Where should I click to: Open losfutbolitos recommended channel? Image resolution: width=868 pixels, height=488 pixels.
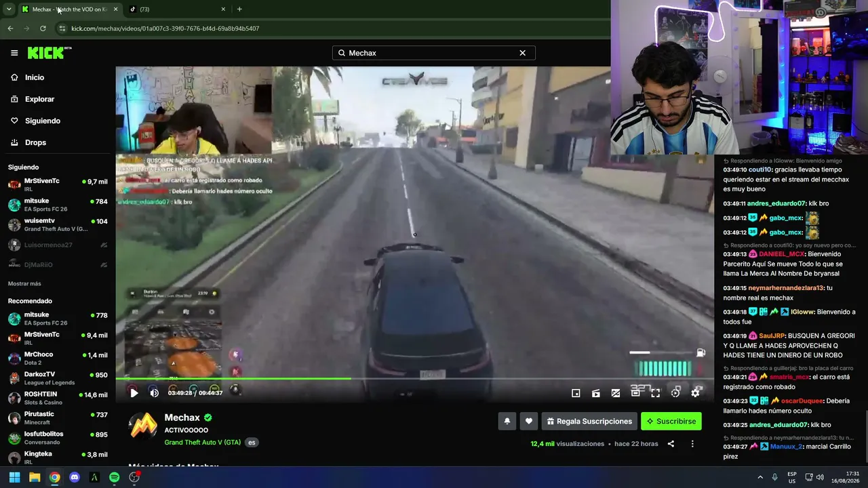[x=58, y=438]
